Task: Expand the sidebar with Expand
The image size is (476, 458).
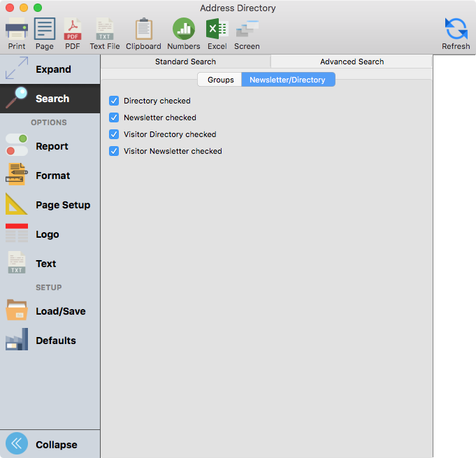Action: pos(50,69)
